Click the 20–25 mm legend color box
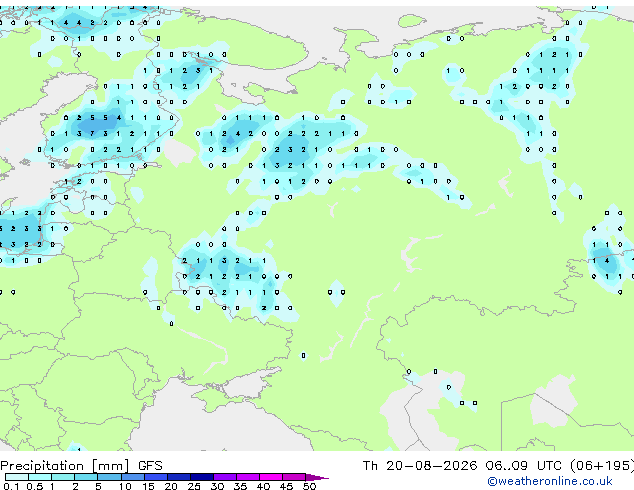634x490 pixels. click(x=178, y=477)
